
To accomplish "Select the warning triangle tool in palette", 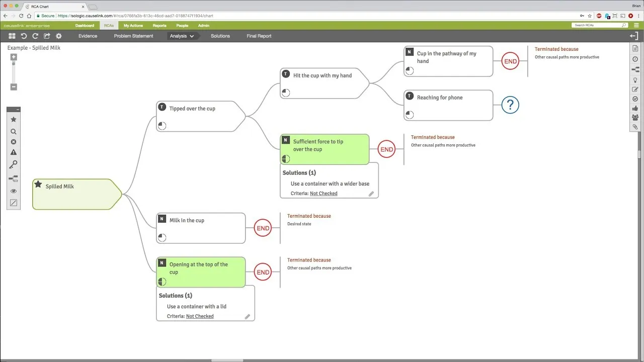I will pyautogui.click(x=14, y=152).
